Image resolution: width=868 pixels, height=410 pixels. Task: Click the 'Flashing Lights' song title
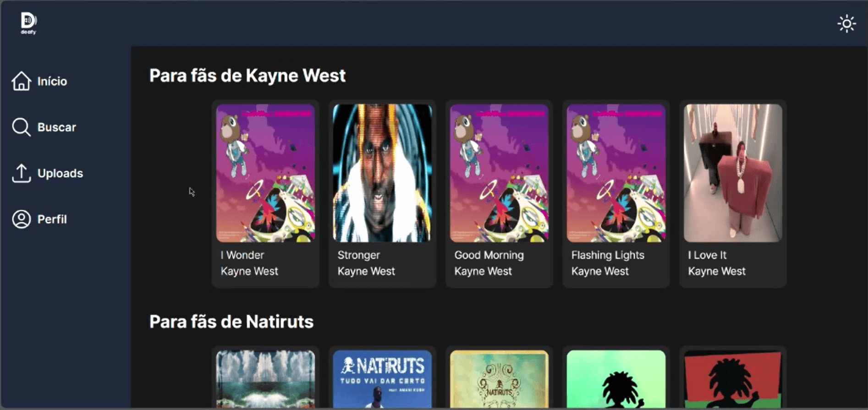(608, 255)
